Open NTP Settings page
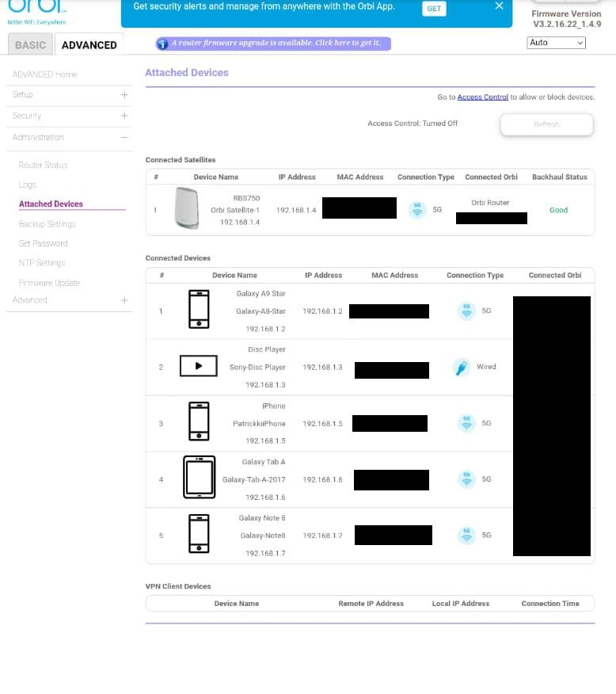 (x=42, y=263)
